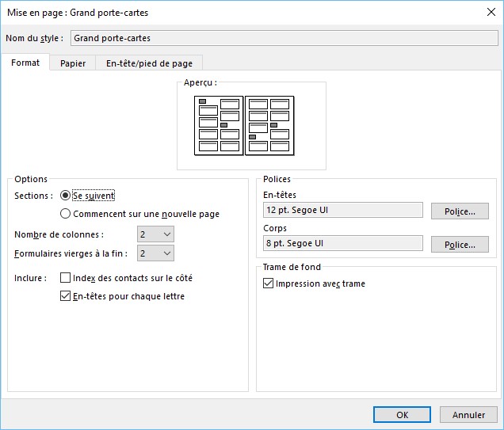The image size is (504, 430).
Task: Select the Se suivent radio button
Action: [66, 196]
